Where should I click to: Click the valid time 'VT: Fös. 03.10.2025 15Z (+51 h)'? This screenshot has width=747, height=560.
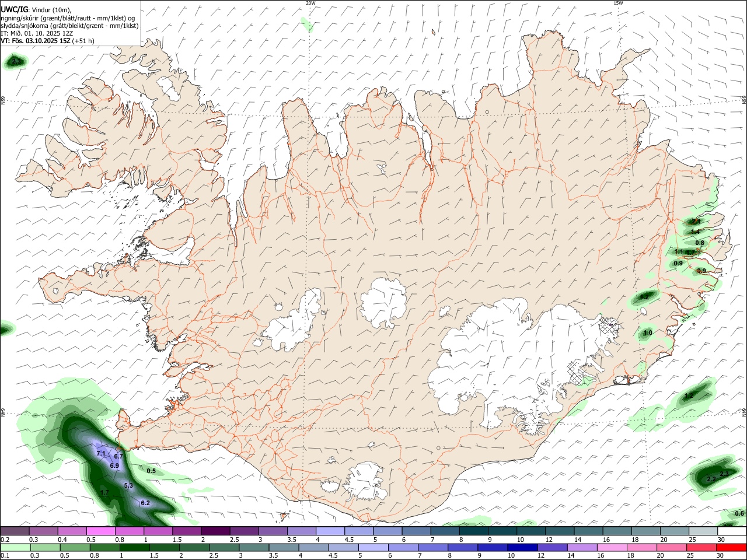(x=47, y=41)
